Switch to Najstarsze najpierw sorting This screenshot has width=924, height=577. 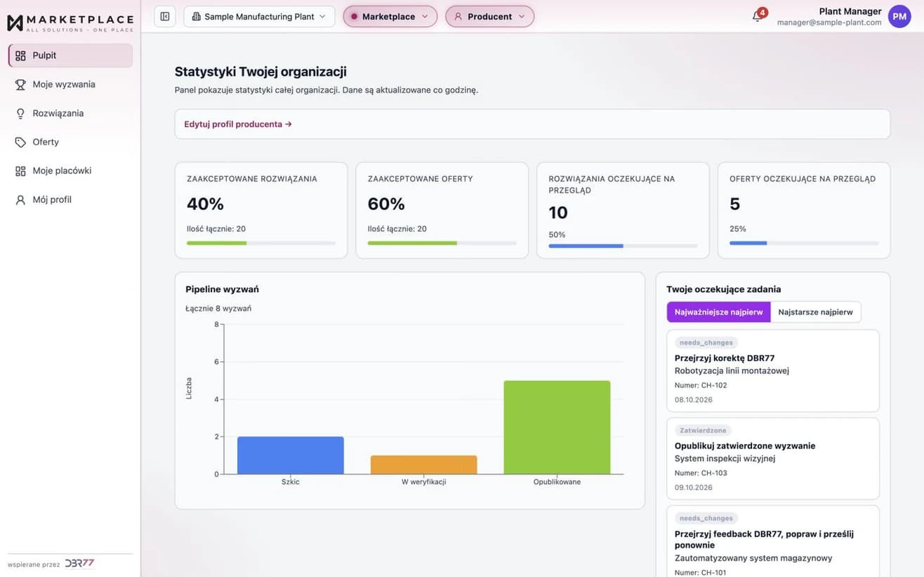tap(815, 312)
